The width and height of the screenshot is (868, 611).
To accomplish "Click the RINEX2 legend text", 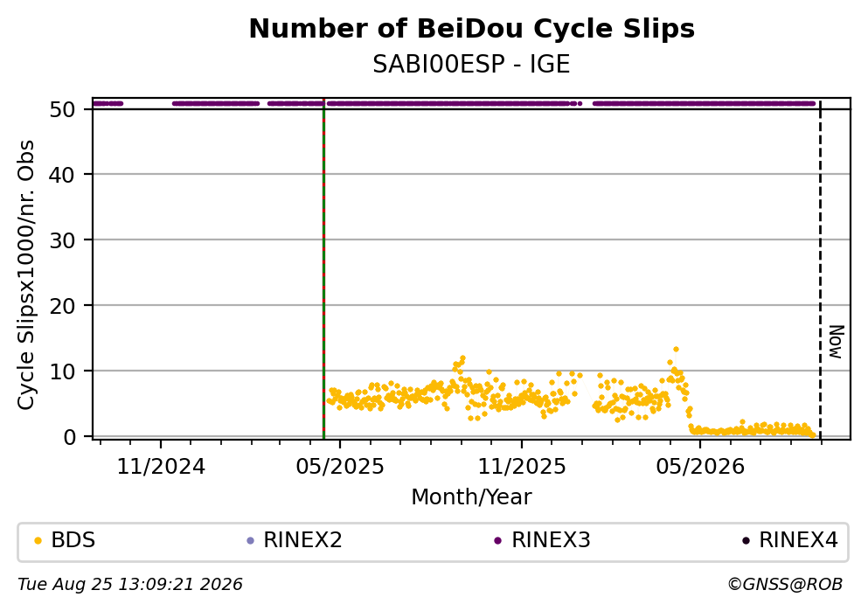I will pos(302,540).
